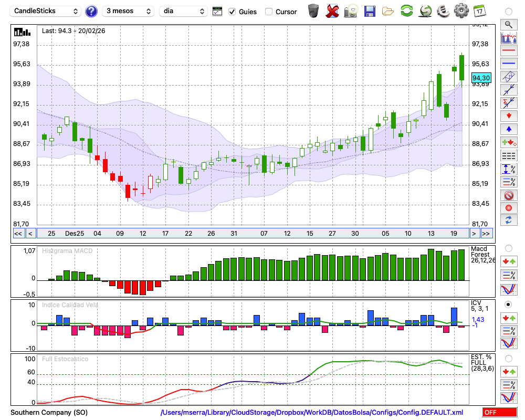Screen dimensions: 525x420
Task: Select the Estocastico panel radio button
Action: tap(509, 359)
